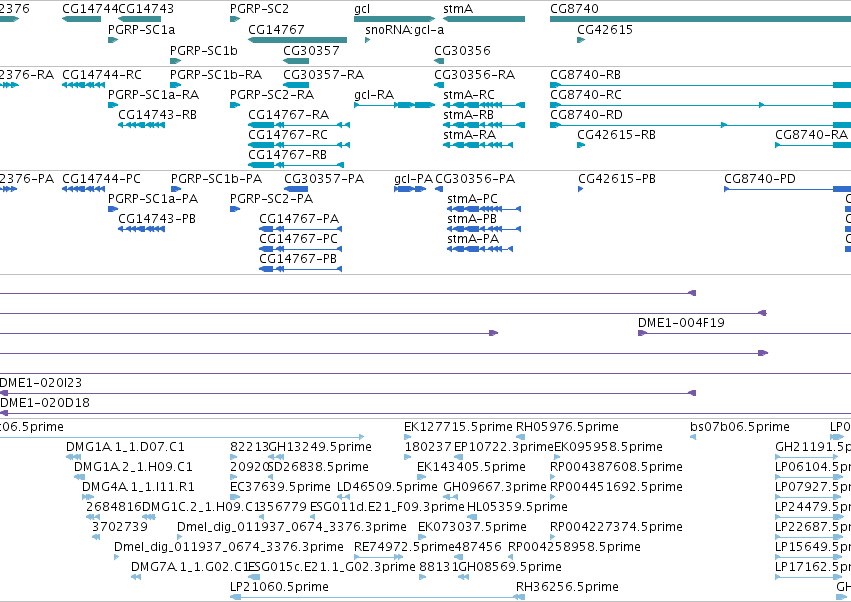Click transcript CG14767-RB

tap(296, 165)
